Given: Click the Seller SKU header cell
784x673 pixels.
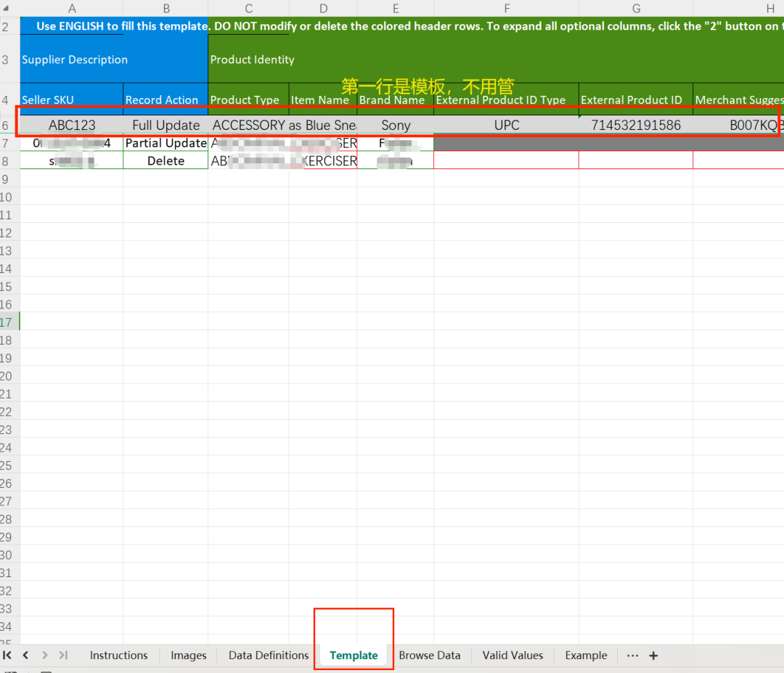Looking at the screenshot, I should 72,99.
